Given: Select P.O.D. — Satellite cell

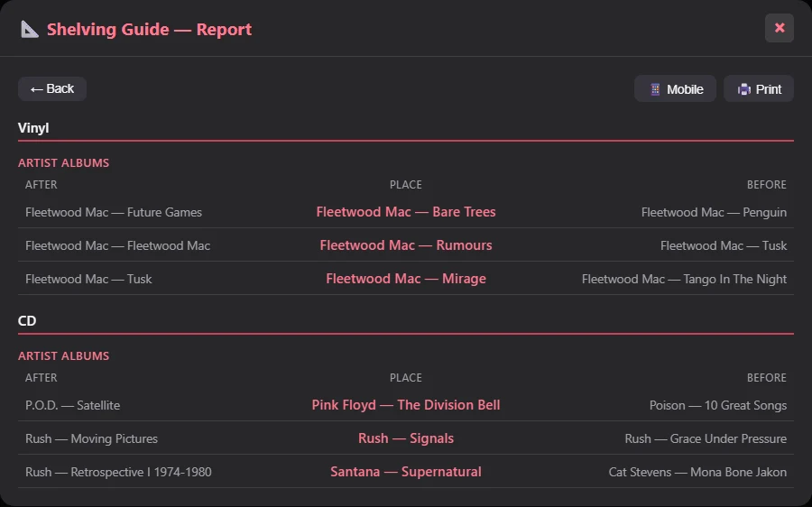Looking at the screenshot, I should (72, 405).
